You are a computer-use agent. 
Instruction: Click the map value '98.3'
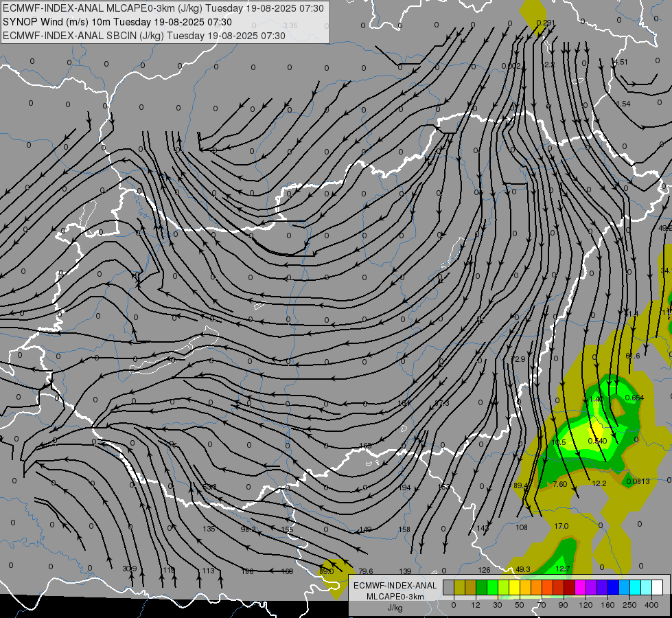[x=248, y=529]
